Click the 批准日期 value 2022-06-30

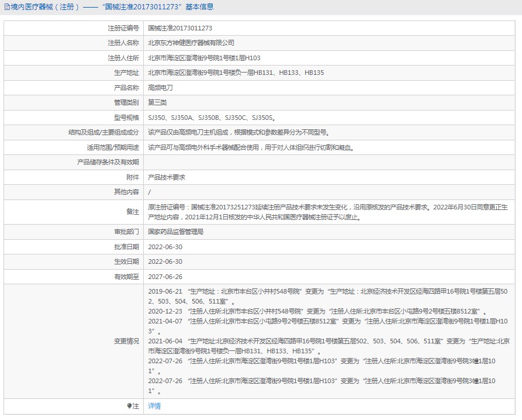[165, 247]
